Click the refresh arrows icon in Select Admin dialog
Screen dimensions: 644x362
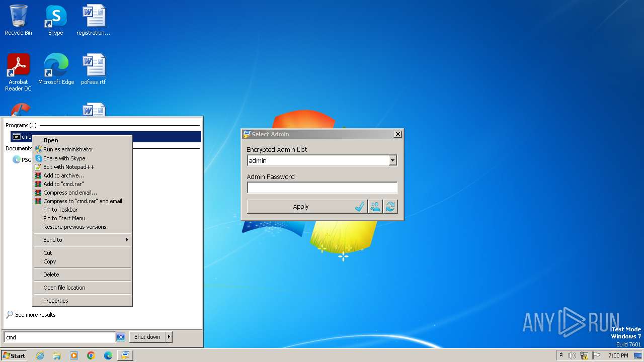pyautogui.click(x=390, y=207)
